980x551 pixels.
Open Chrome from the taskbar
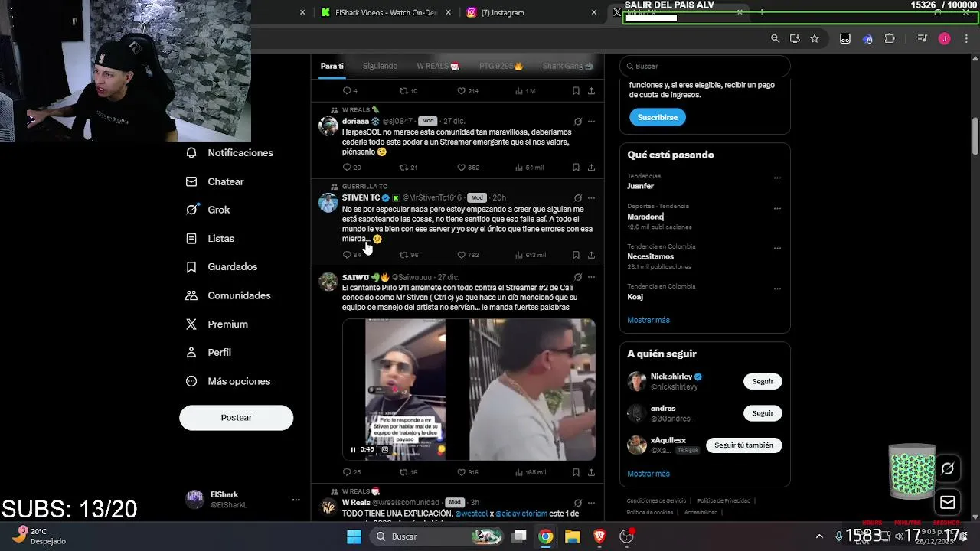click(545, 536)
